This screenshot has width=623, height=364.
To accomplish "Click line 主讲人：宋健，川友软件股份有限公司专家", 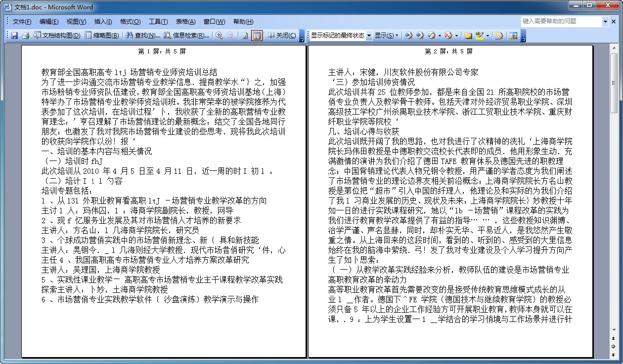I will pyautogui.click(x=403, y=72).
